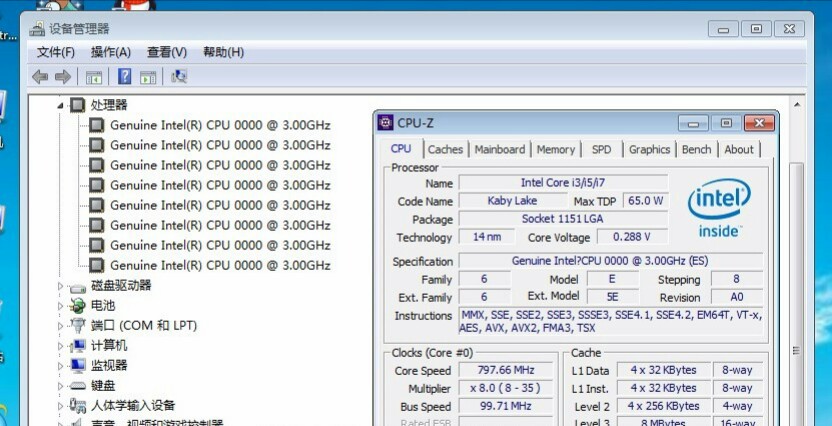
Task: Click the Device Manager vertical scrollbar up arrow
Action: (797, 105)
